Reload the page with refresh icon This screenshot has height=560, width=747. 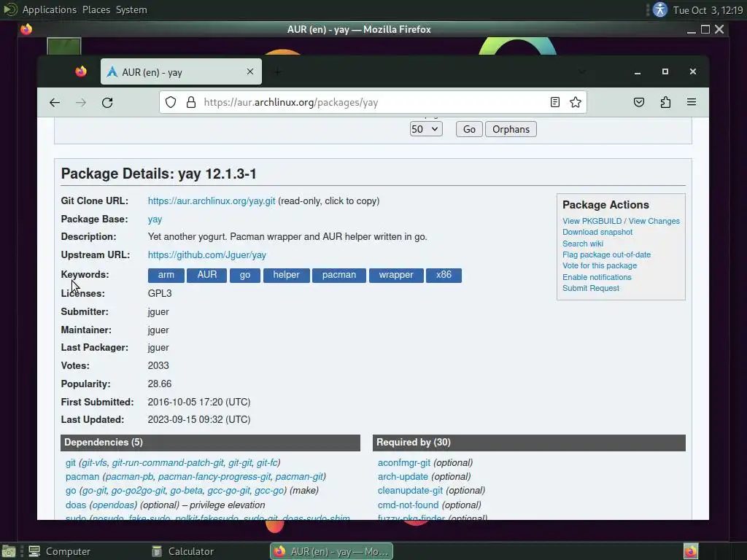pos(107,102)
